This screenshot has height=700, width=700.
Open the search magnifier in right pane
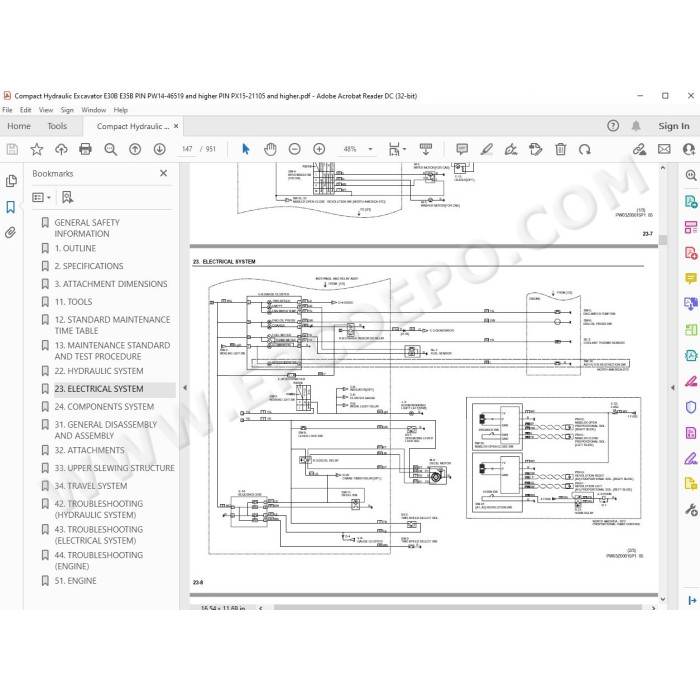pos(691,175)
